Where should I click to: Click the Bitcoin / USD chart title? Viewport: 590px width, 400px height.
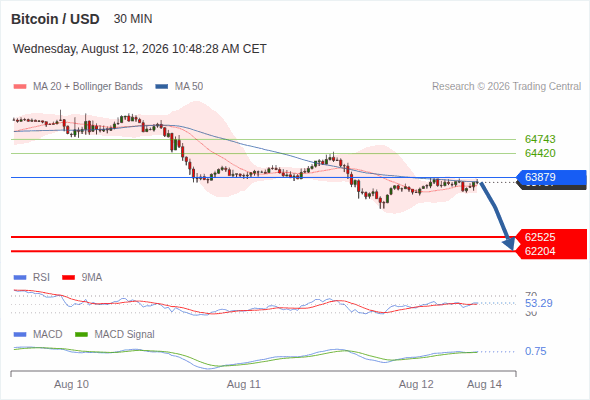pos(55,19)
